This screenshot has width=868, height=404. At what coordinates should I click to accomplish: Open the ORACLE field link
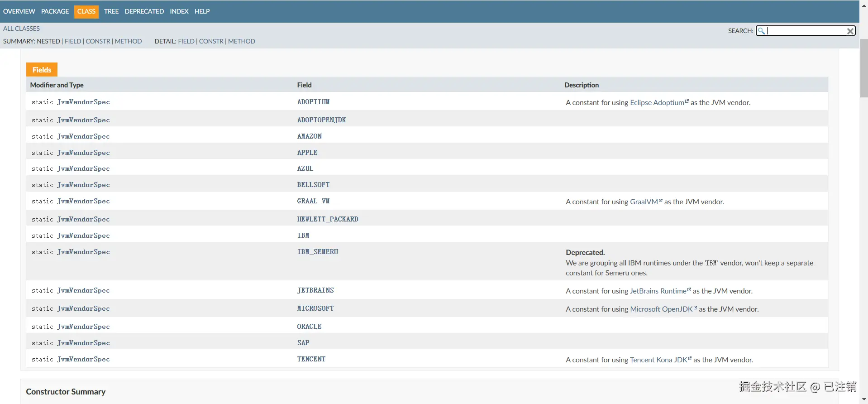coord(309,327)
